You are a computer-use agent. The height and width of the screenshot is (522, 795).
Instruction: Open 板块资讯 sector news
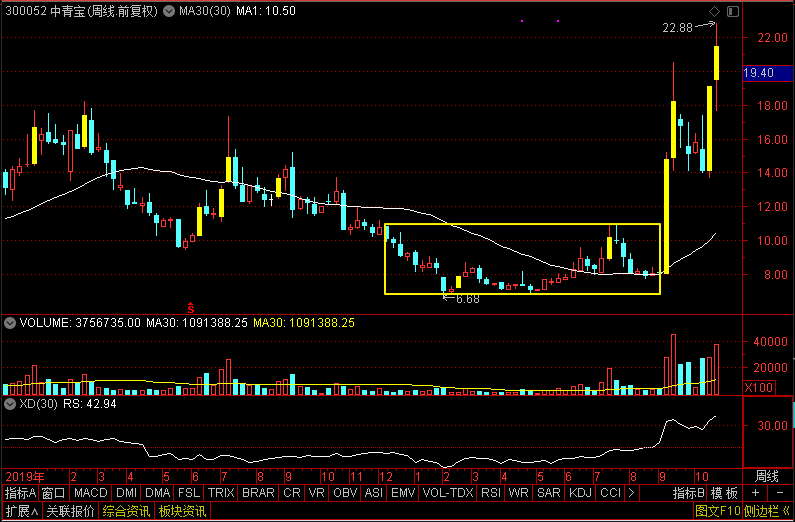(183, 511)
